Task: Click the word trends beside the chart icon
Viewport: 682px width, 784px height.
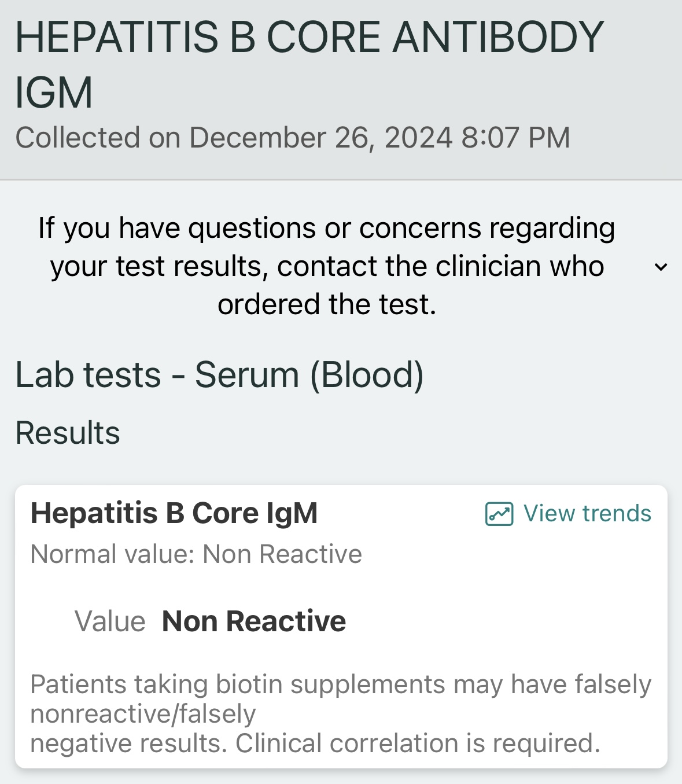Action: pos(617,514)
